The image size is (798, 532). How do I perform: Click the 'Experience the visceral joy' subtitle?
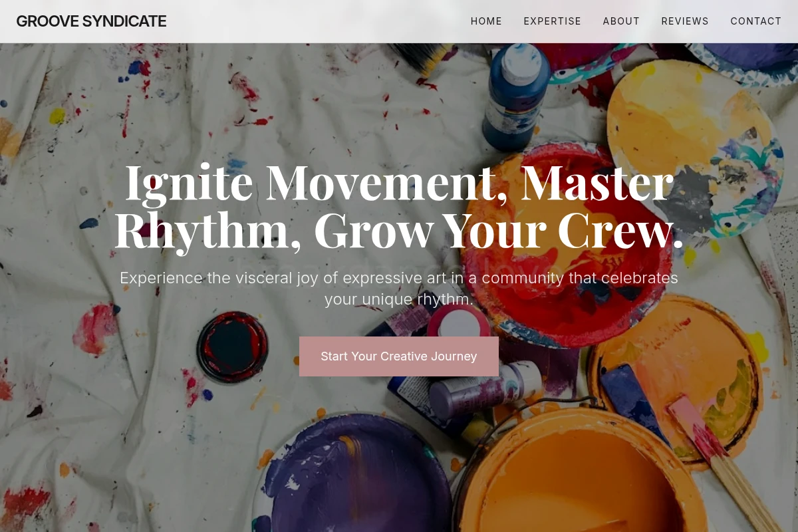coord(399,289)
